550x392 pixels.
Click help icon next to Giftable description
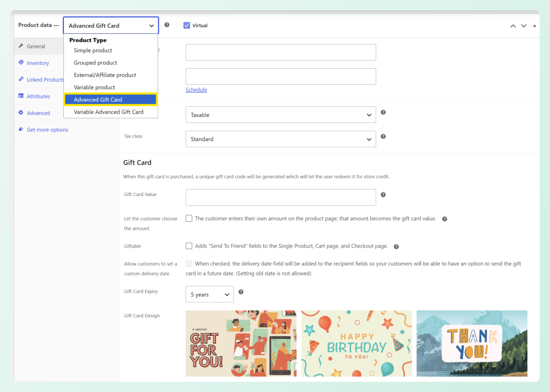(x=396, y=246)
